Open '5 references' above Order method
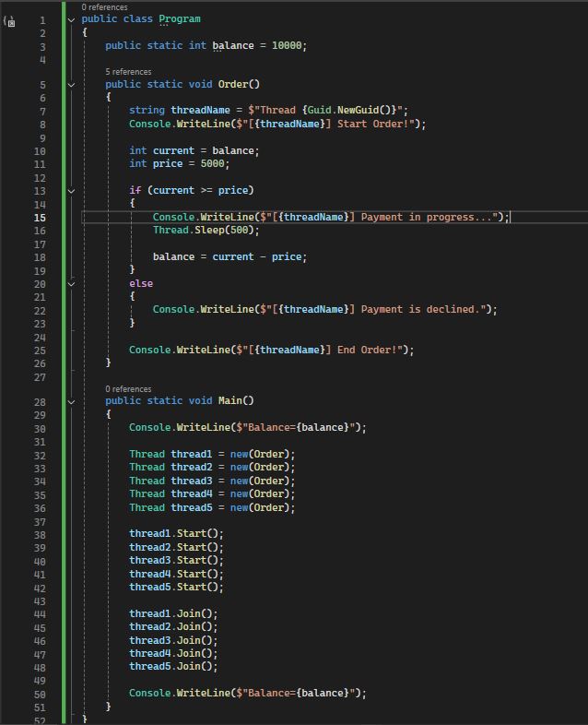This screenshot has width=588, height=725. tap(128, 72)
